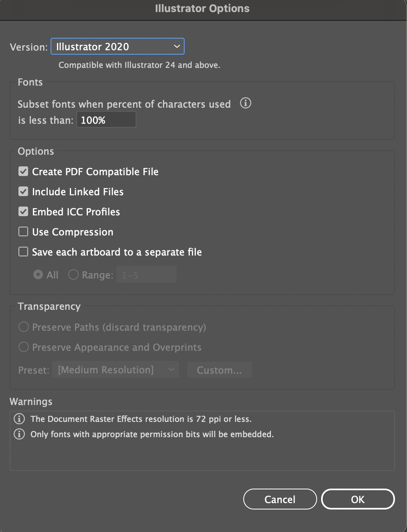Viewport: 407px width, 532px height.
Task: Disable Create PDF Compatible File
Action: pos(23,171)
